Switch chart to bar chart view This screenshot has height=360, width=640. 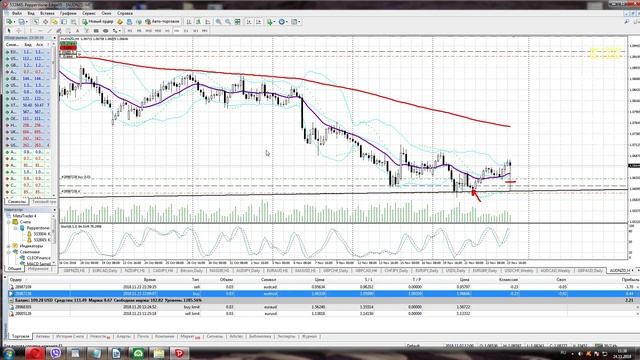pyautogui.click(x=189, y=22)
